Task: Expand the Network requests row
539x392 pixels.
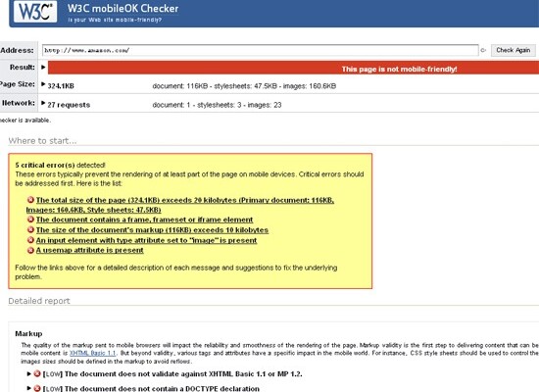Action: coord(43,103)
